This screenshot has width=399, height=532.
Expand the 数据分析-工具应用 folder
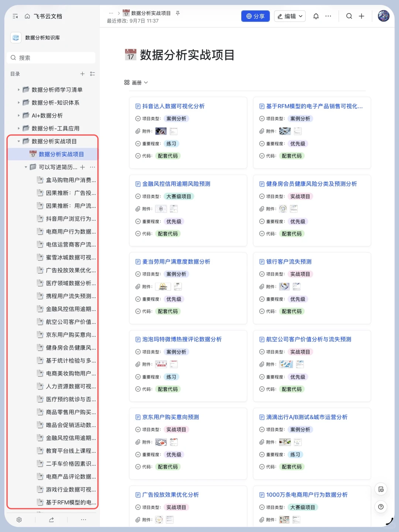pos(19,129)
